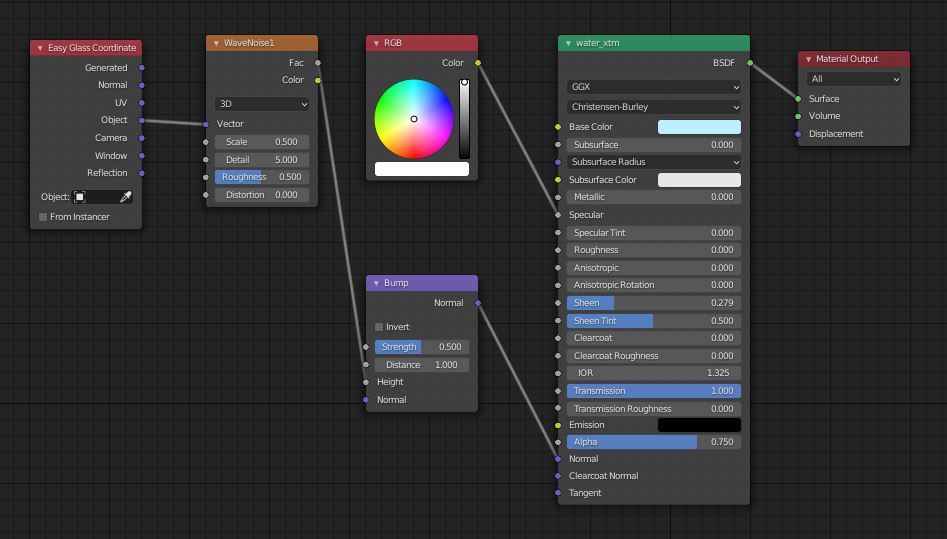Click the Bump Distance field
The height and width of the screenshot is (539, 947).
click(x=422, y=365)
